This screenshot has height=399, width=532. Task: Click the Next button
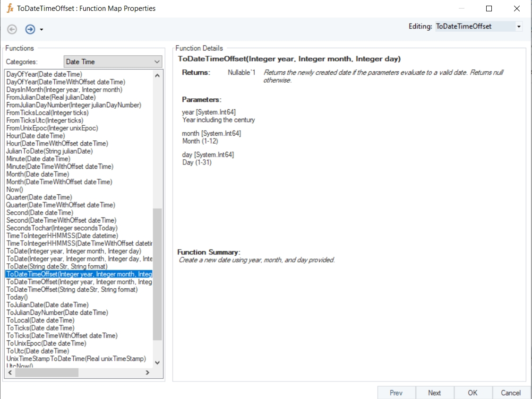[434, 393]
